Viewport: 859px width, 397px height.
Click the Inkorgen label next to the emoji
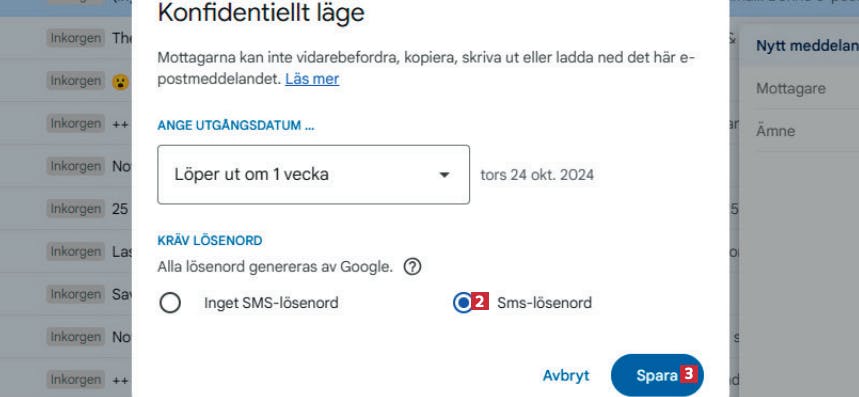tap(76, 81)
